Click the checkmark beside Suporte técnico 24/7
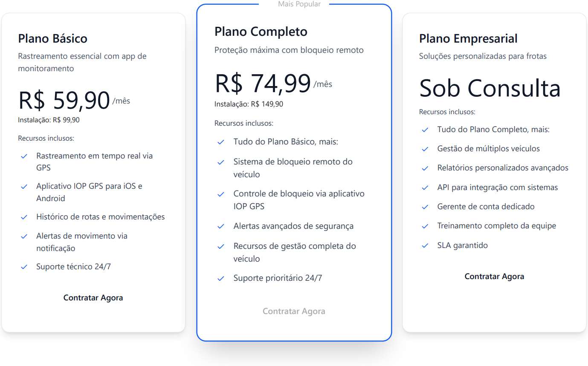 (24, 267)
